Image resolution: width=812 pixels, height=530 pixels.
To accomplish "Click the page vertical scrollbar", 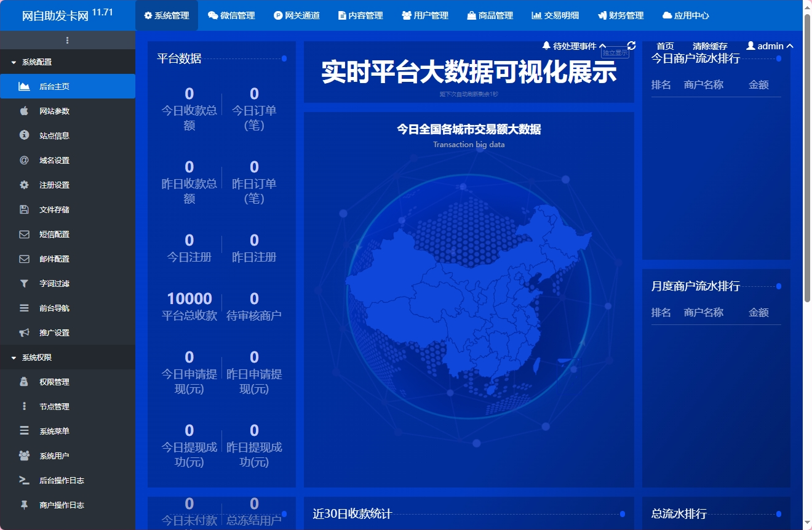I will click(807, 157).
